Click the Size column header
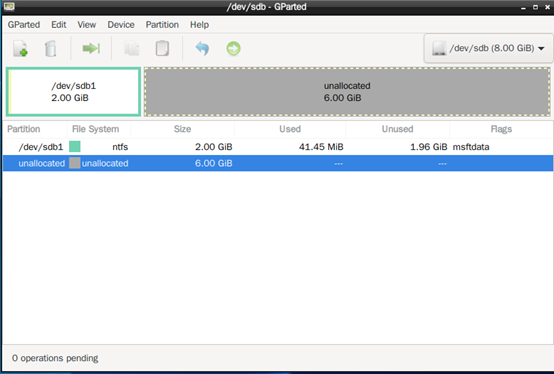The image size is (554, 374). click(x=182, y=129)
